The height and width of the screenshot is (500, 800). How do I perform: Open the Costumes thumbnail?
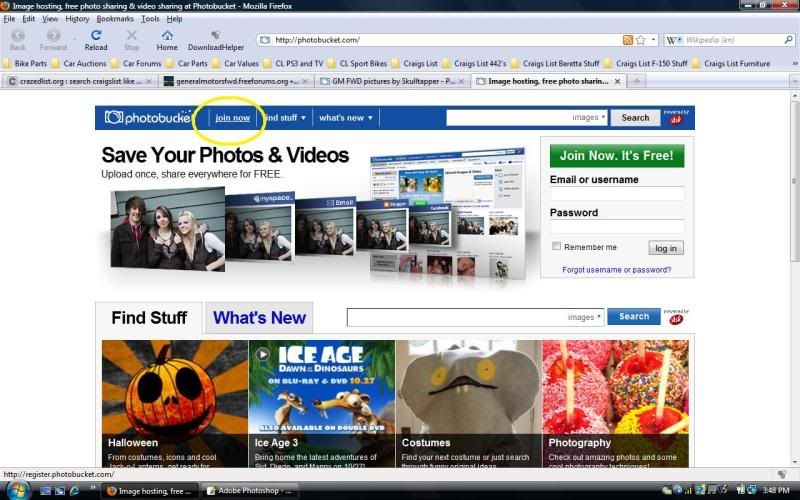pos(468,404)
